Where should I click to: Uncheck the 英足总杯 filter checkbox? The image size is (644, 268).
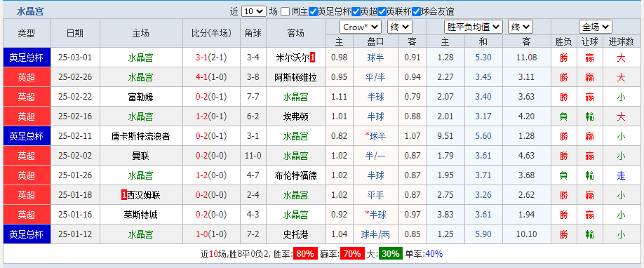click(313, 12)
